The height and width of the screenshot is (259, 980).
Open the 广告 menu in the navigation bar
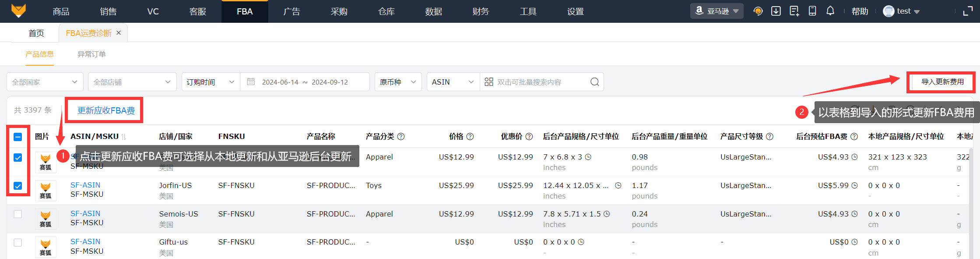click(x=292, y=11)
